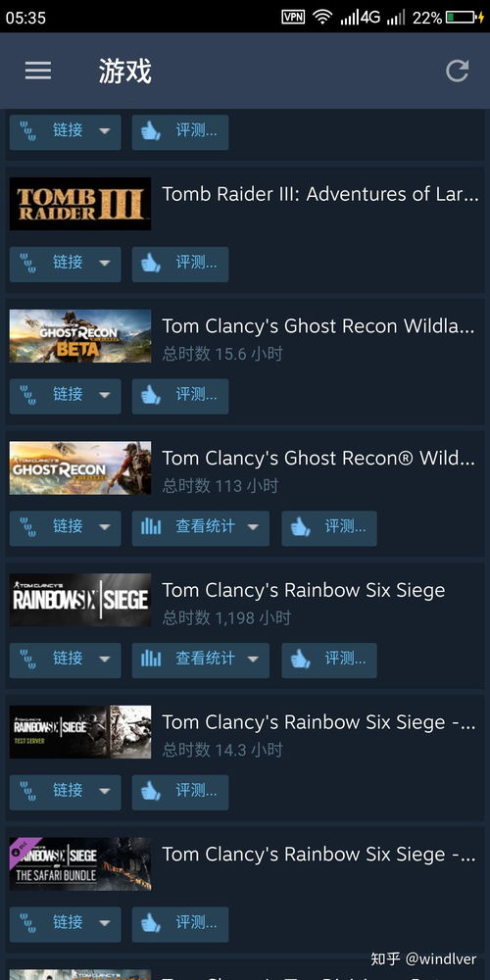
Task: Open Ghost Recon Beta thumbnail image
Action: [80, 336]
